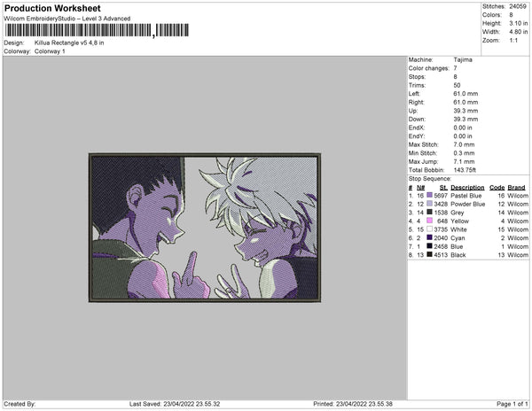Click the Left value '61.0 mm'

click(465, 94)
